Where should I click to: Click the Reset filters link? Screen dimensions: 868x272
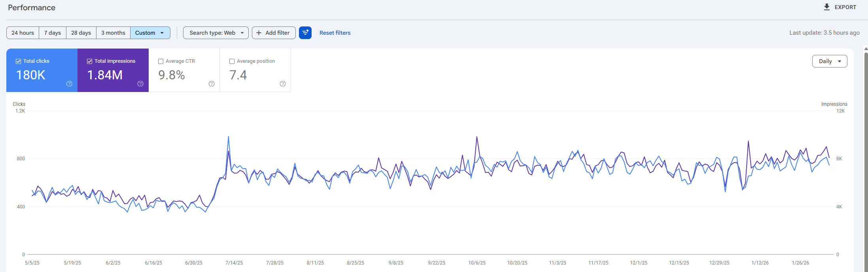(x=335, y=33)
